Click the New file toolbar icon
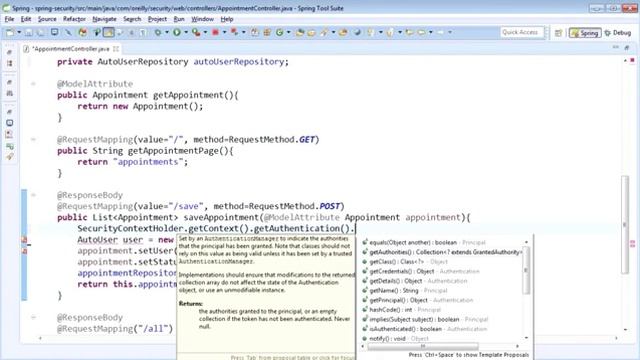The height and width of the screenshot is (360, 640). point(10,33)
